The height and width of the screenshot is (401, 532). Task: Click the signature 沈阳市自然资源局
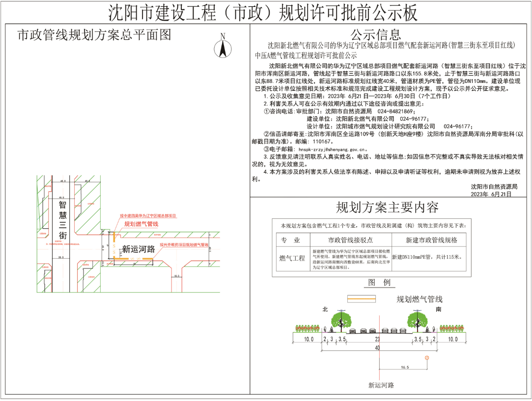pyautogui.click(x=494, y=187)
